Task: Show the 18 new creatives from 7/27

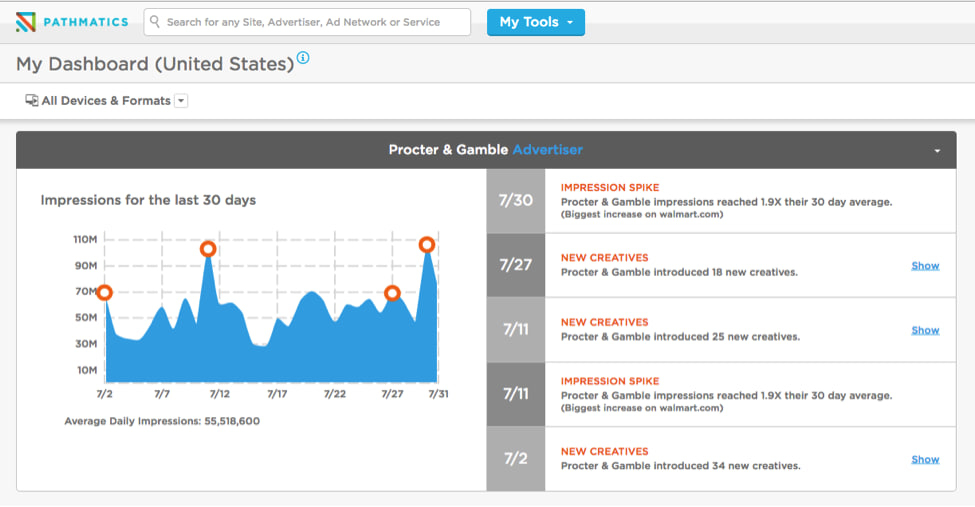Action: click(925, 266)
